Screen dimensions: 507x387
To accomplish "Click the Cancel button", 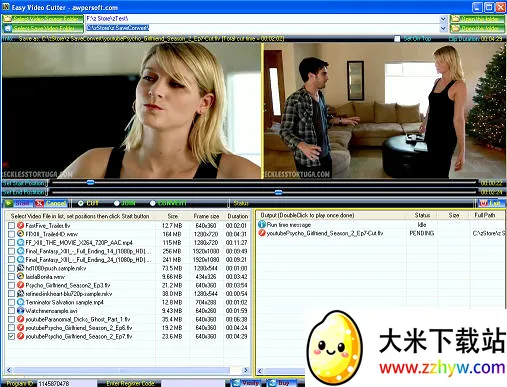I will (51, 203).
